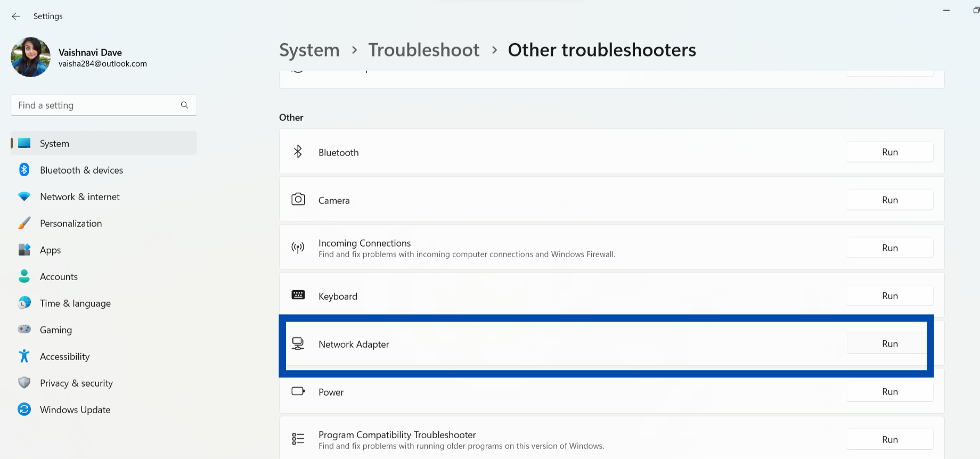The height and width of the screenshot is (459, 980).
Task: Click the back arrow in Settings
Action: (16, 17)
